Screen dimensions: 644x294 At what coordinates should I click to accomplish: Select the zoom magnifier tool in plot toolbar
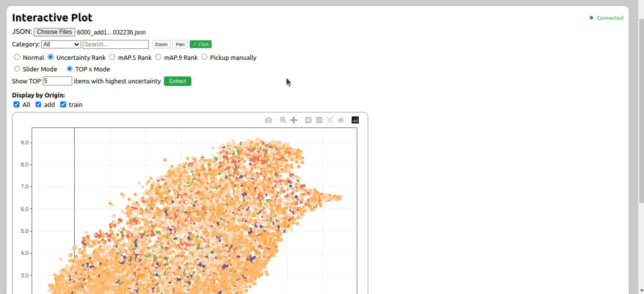(283, 120)
